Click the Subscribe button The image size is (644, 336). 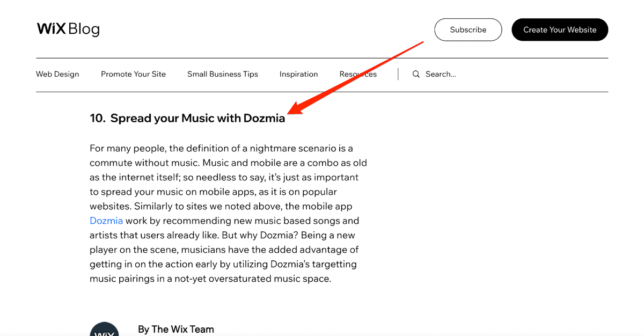click(468, 30)
